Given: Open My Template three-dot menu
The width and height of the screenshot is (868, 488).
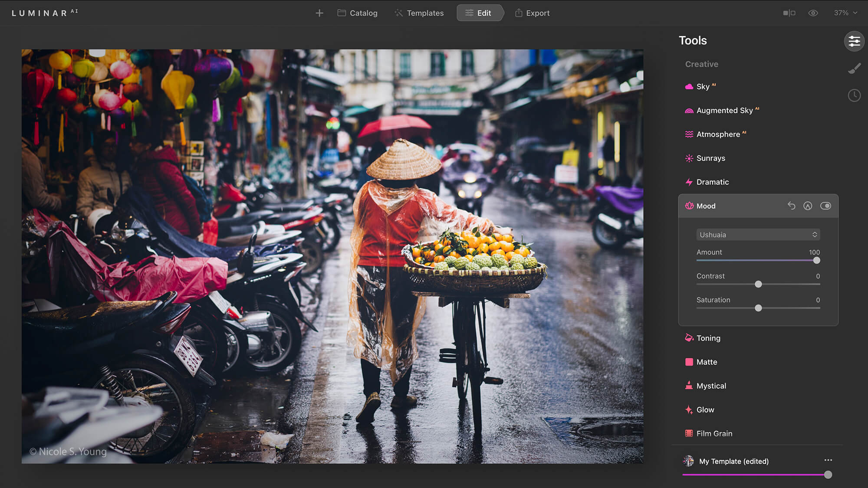Looking at the screenshot, I should tap(828, 460).
